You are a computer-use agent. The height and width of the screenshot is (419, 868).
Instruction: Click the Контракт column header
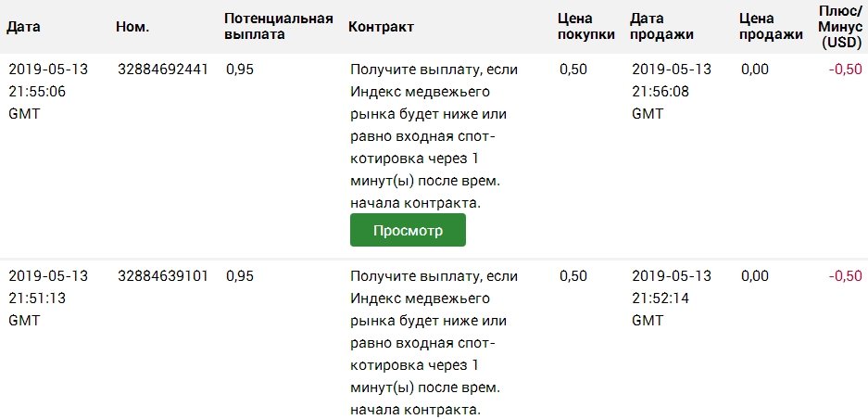pos(381,27)
